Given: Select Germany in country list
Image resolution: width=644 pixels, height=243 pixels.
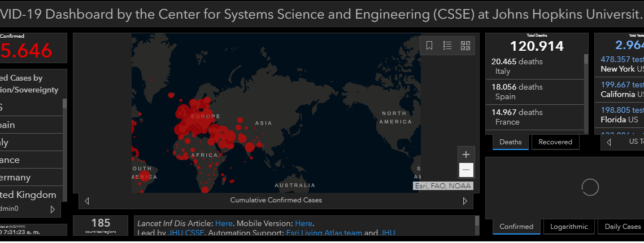Looking at the screenshot, I should point(31,178).
